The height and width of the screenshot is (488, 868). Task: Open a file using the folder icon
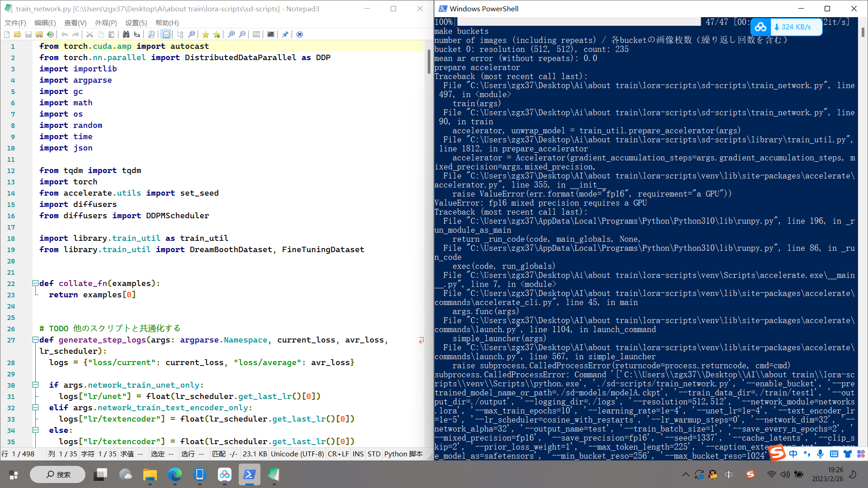click(18, 34)
